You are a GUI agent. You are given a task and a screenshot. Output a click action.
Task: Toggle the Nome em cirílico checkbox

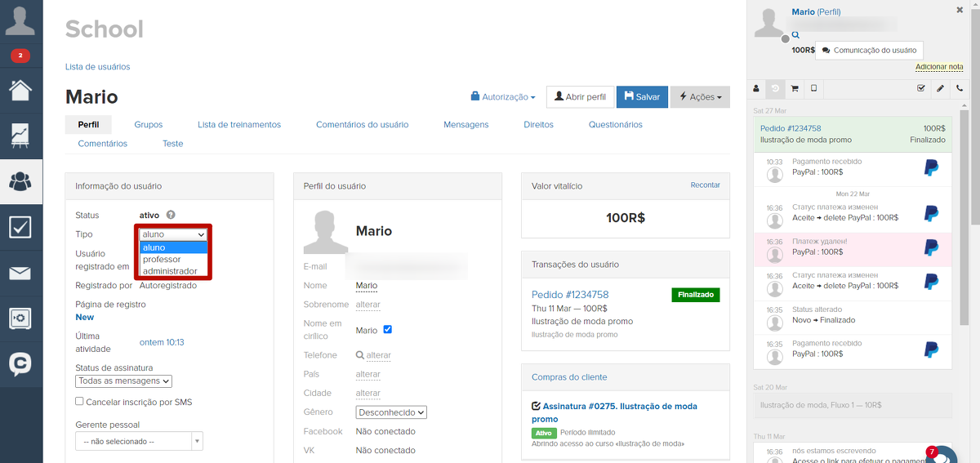pyautogui.click(x=388, y=330)
